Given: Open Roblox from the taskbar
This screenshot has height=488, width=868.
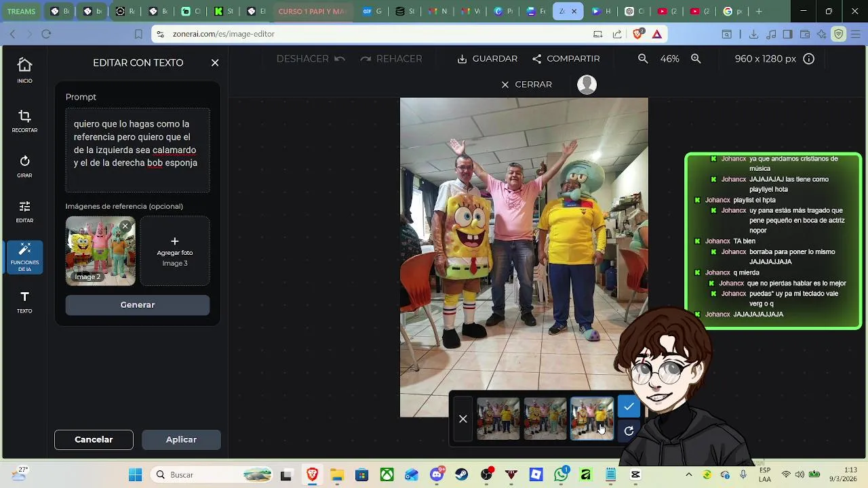Looking at the screenshot, I should [536, 474].
